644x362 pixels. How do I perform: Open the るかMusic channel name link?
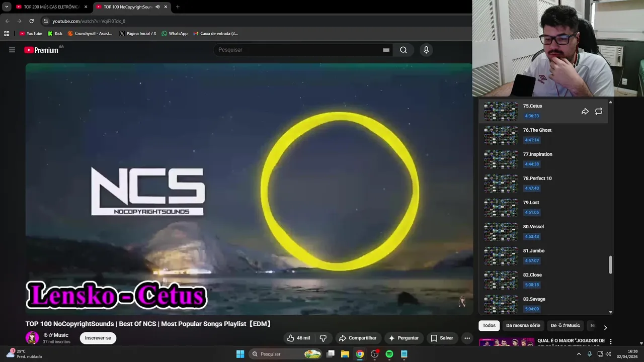click(55, 335)
